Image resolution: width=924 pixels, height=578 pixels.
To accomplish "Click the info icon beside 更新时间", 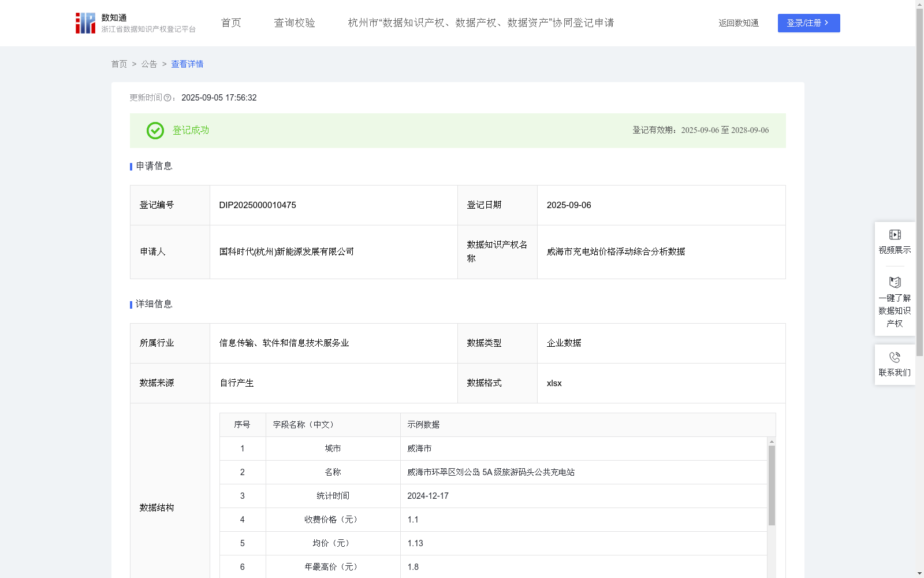I will 167,98.
